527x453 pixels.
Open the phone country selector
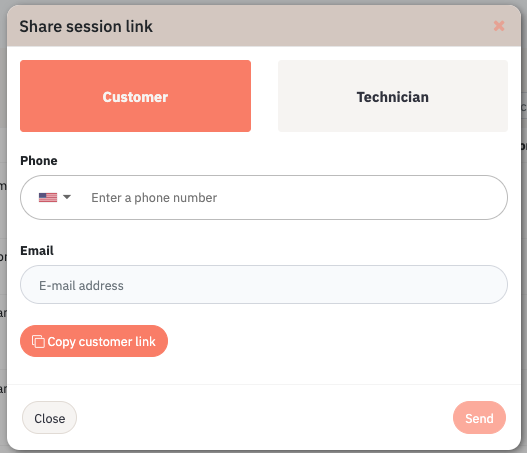[x=55, y=197]
